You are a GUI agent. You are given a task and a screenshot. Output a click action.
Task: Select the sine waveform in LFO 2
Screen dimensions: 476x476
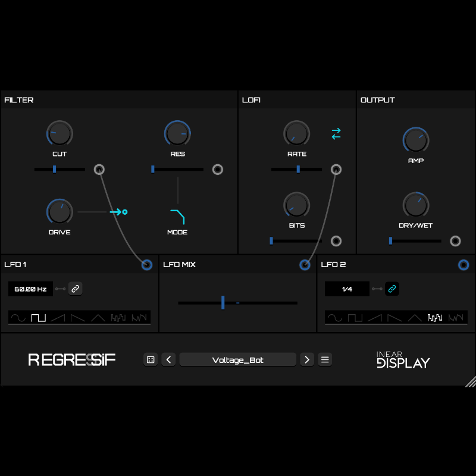pos(335,318)
